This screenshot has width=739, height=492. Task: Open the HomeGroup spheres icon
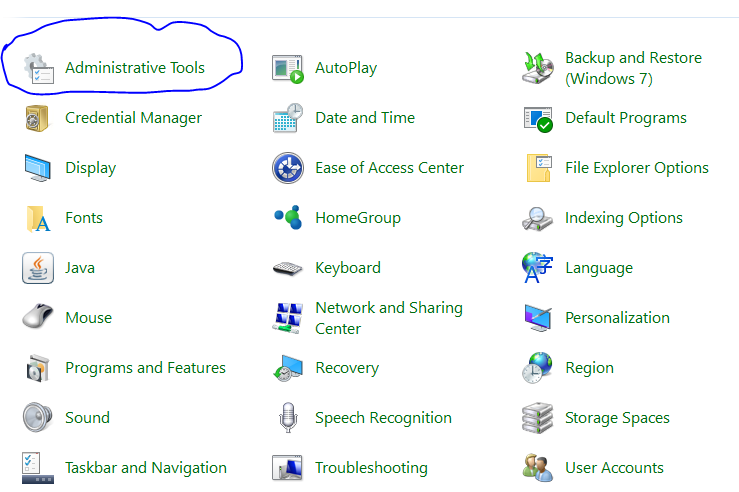(288, 217)
